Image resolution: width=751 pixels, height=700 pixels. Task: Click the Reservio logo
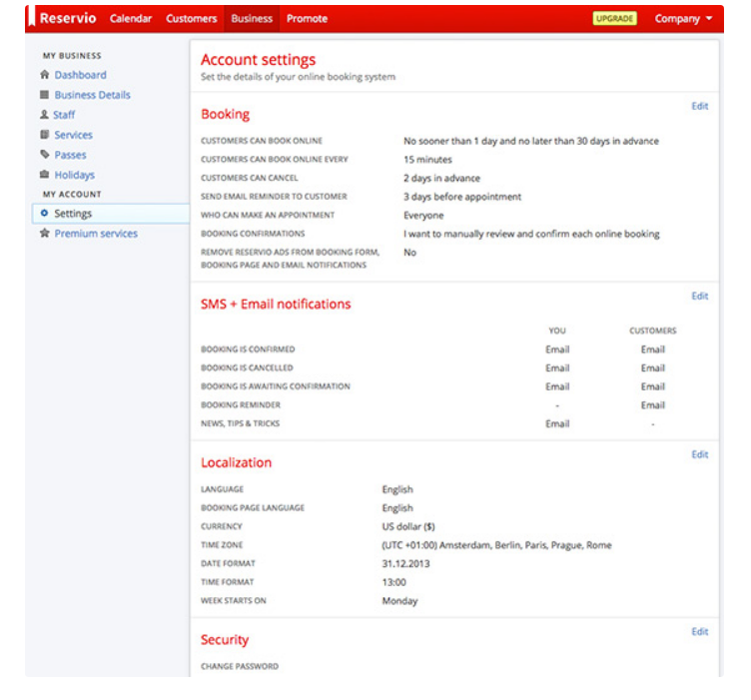click(x=66, y=19)
